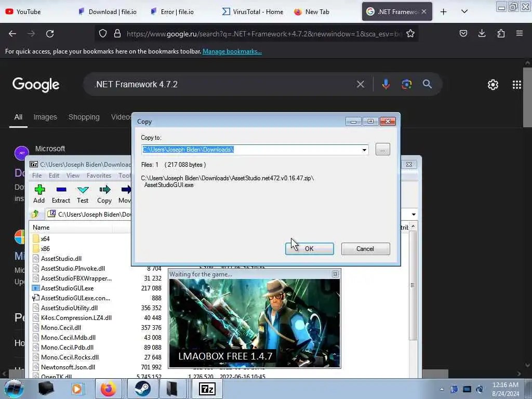Open the browse folder button in Copy dialog

click(x=383, y=150)
